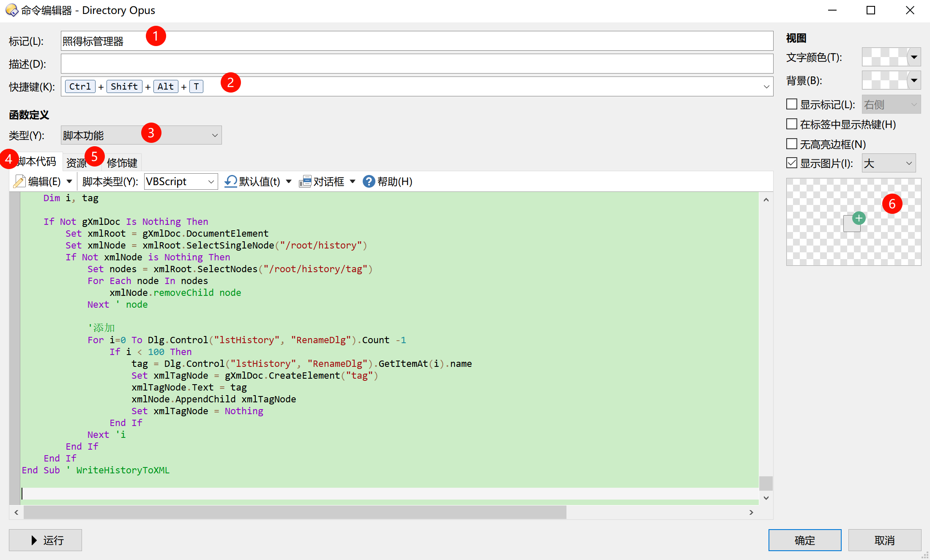930x560 pixels.
Task: Click the Run play triangle icon
Action: (34, 540)
